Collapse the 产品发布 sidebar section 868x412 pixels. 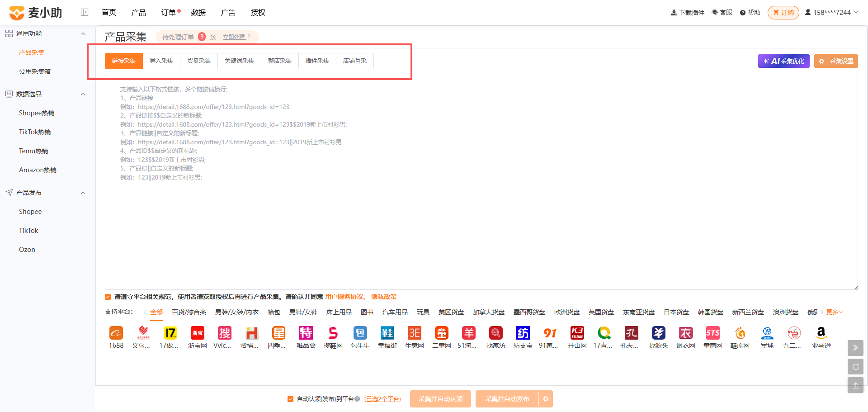click(83, 193)
